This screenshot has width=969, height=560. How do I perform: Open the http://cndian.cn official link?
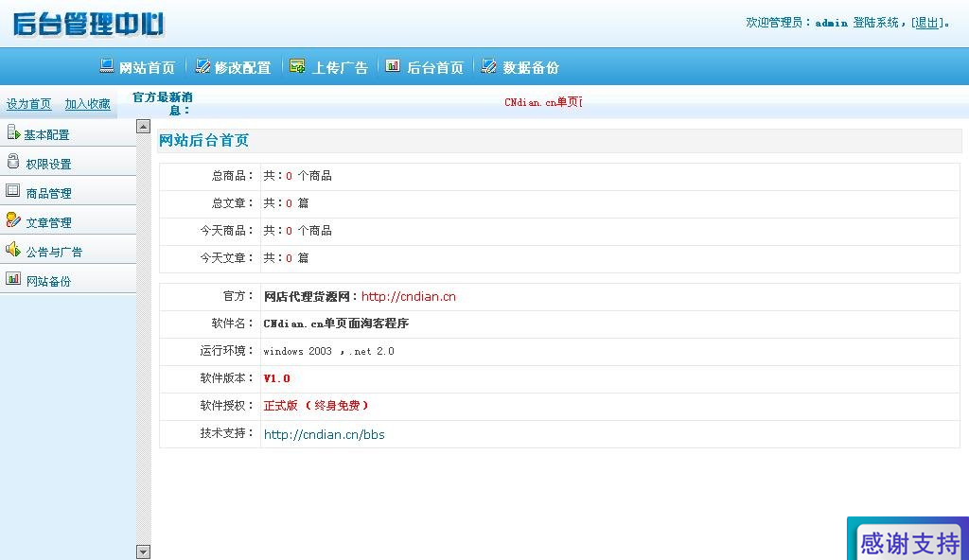point(409,297)
